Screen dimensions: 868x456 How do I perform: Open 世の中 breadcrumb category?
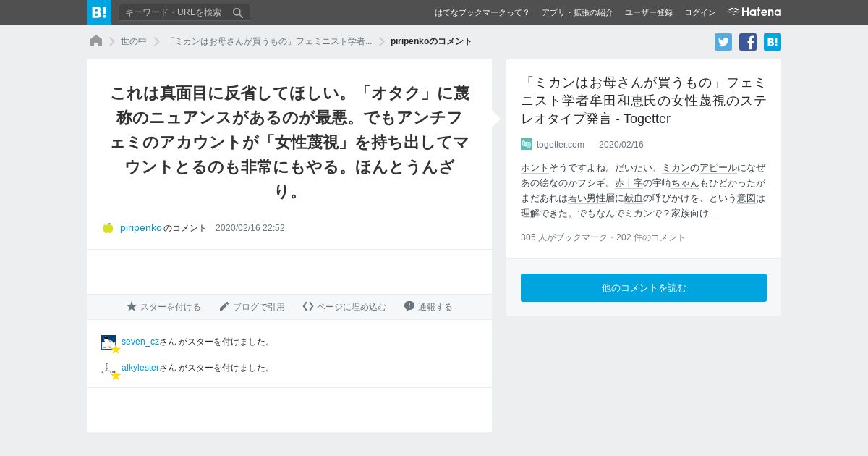(x=134, y=41)
